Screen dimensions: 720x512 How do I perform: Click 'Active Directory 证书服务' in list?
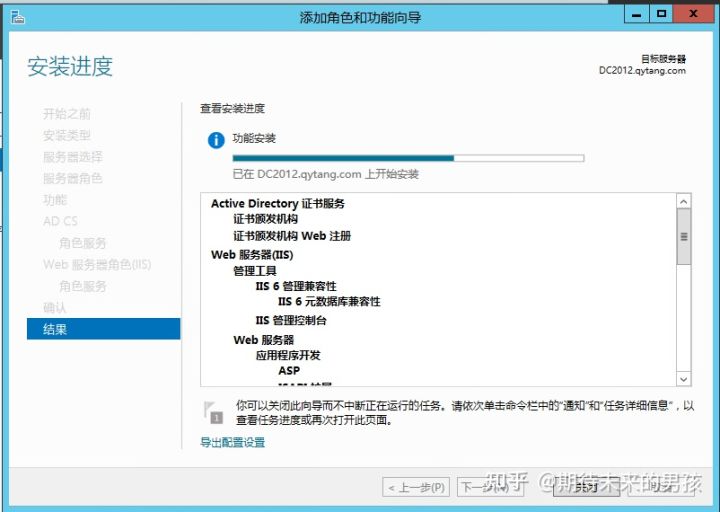[x=278, y=203]
